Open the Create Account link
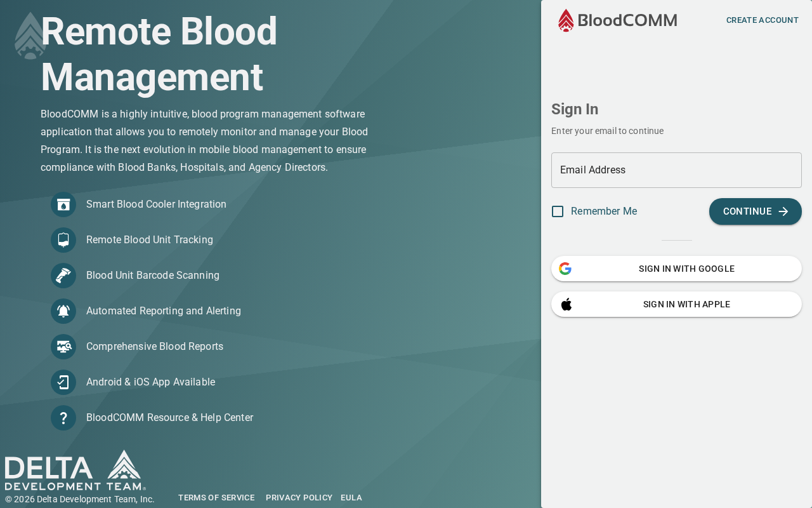The image size is (812, 508). pos(762,20)
